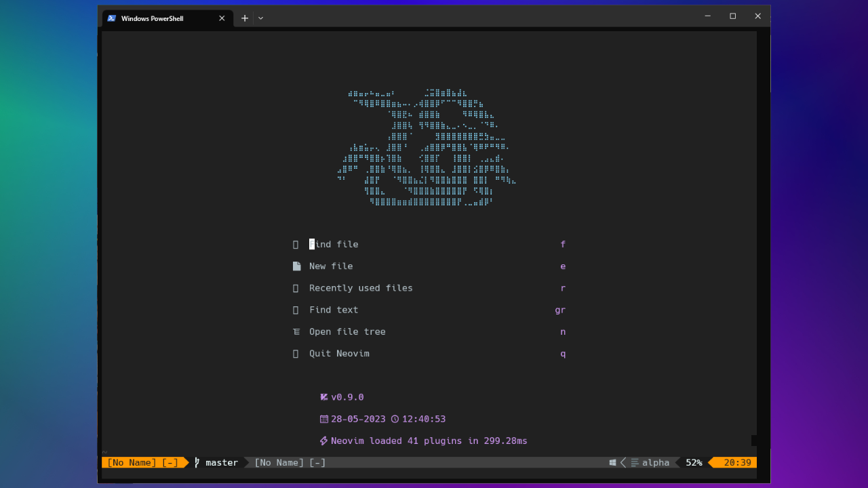This screenshot has height=488, width=868.
Task: Select the Open file tree list icon
Action: point(296,331)
